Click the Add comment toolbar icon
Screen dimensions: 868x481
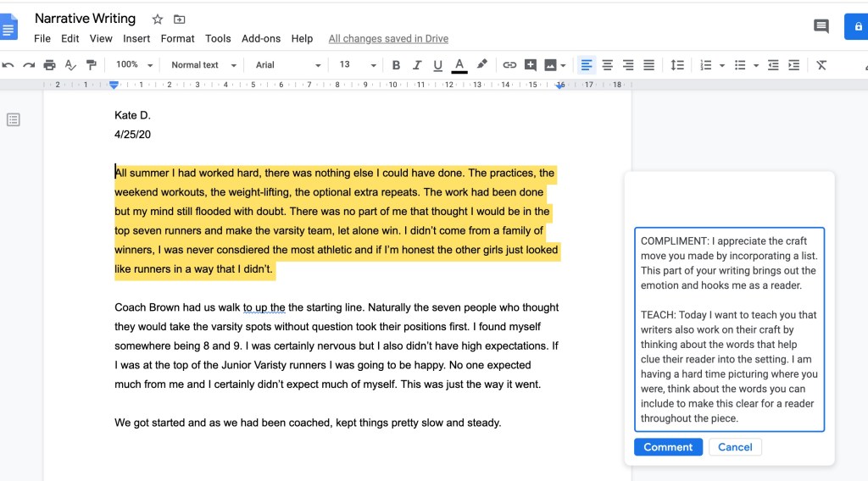pos(531,65)
